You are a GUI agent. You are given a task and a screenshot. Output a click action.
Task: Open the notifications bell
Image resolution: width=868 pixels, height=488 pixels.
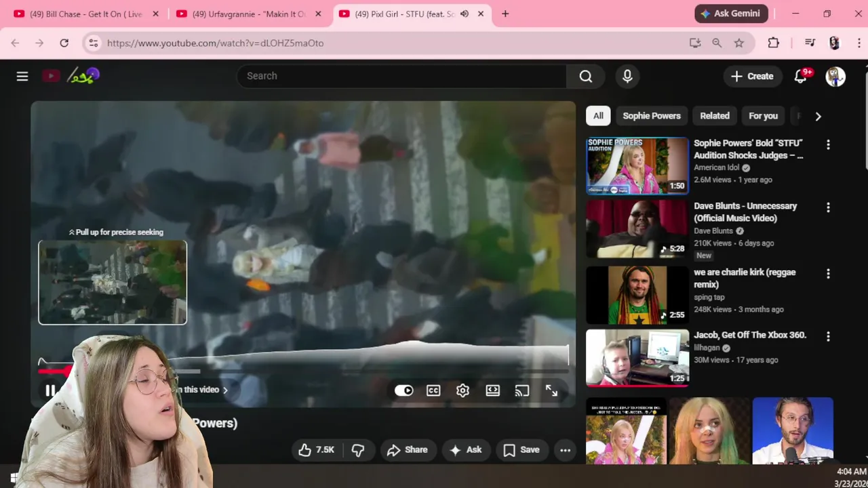801,76
